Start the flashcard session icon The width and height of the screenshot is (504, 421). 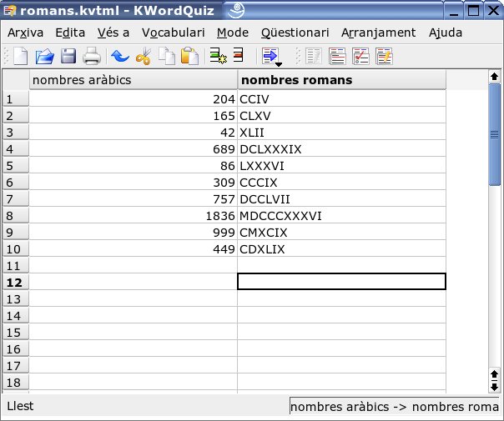[337, 56]
